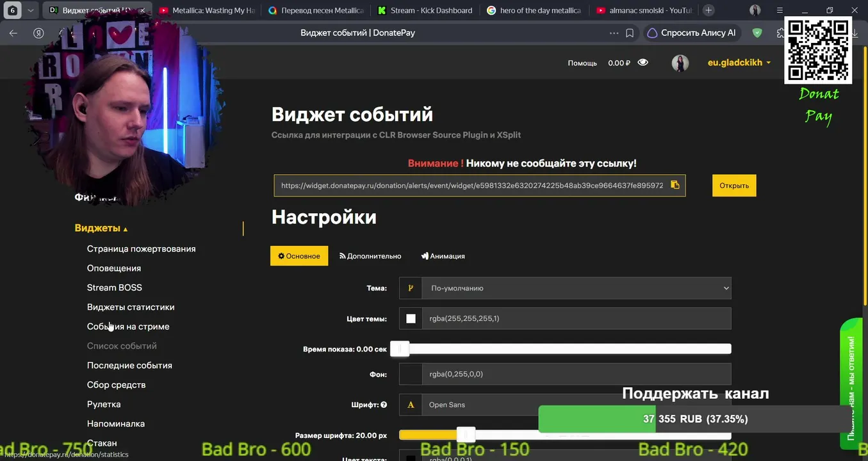Click the widget URL input field
868x461 pixels.
(471, 186)
